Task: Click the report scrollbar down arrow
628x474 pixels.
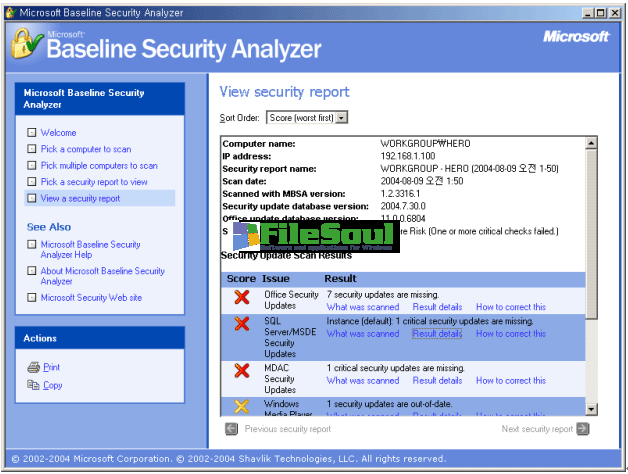Action: 591,409
